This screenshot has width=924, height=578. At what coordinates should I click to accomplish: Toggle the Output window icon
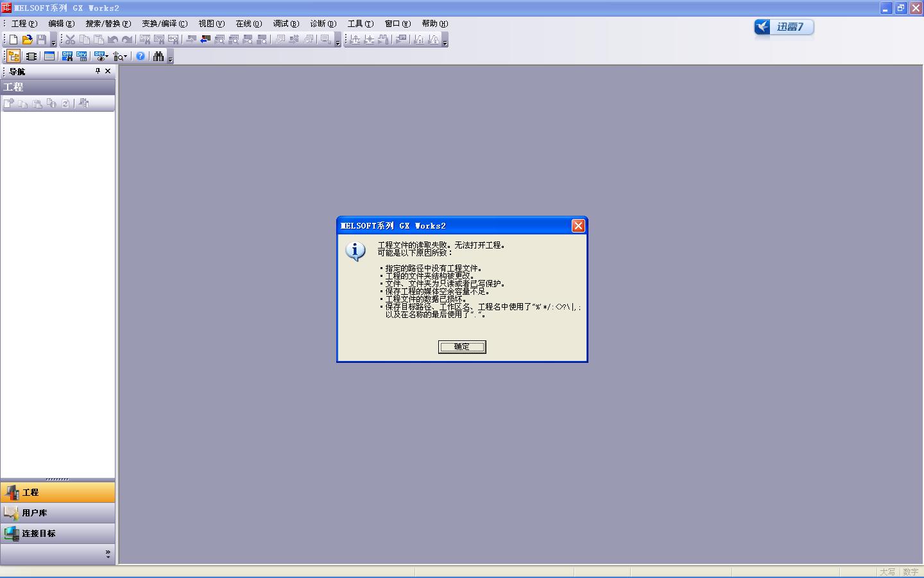tap(49, 57)
